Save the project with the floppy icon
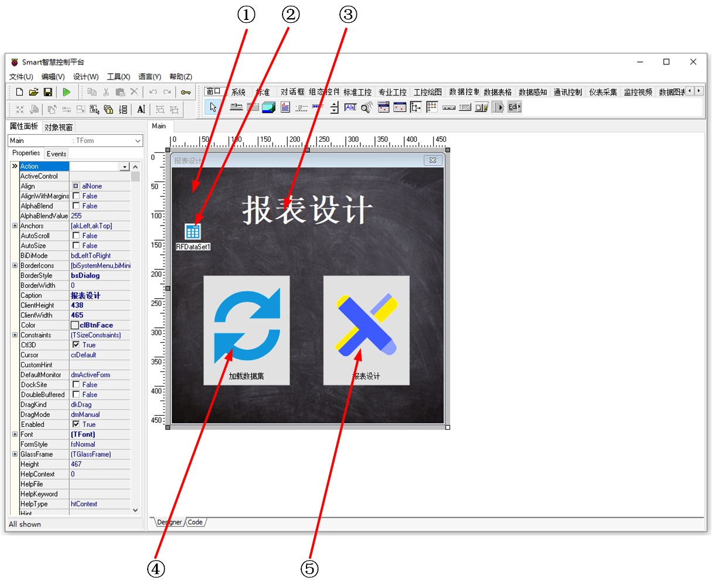The image size is (712, 588). point(48,92)
